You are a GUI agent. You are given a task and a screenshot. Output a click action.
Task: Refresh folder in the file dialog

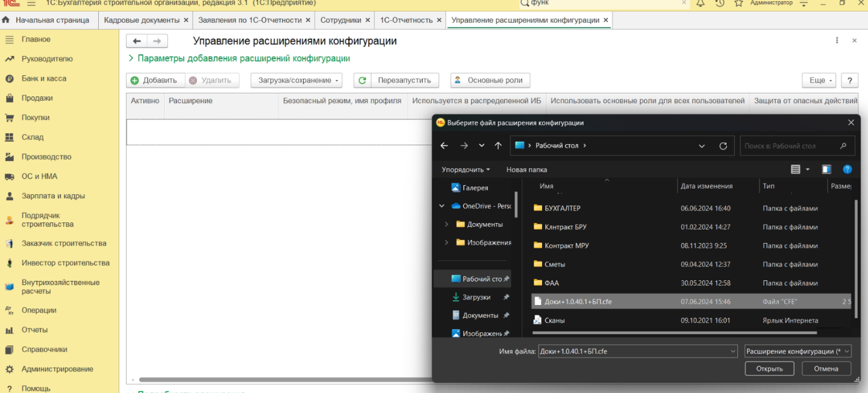723,146
